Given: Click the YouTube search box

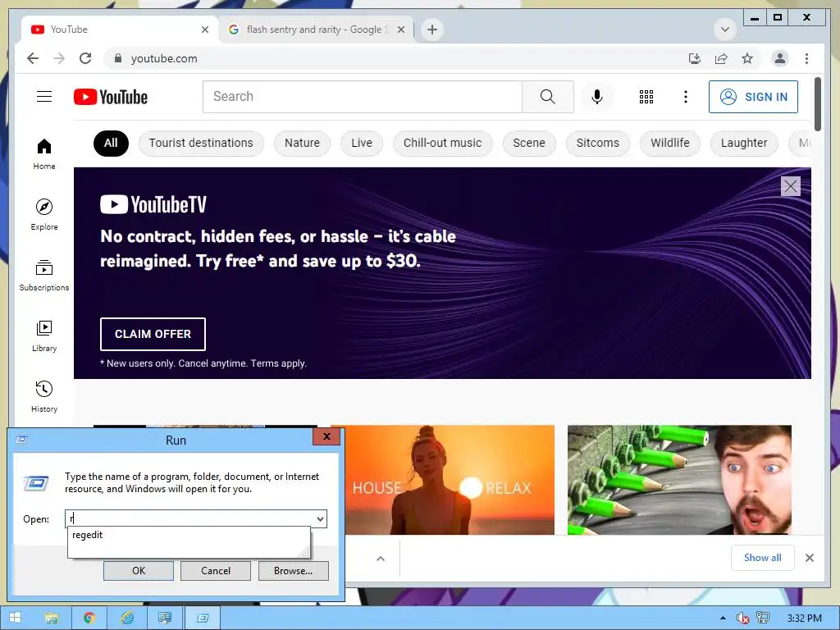Looking at the screenshot, I should [x=362, y=97].
